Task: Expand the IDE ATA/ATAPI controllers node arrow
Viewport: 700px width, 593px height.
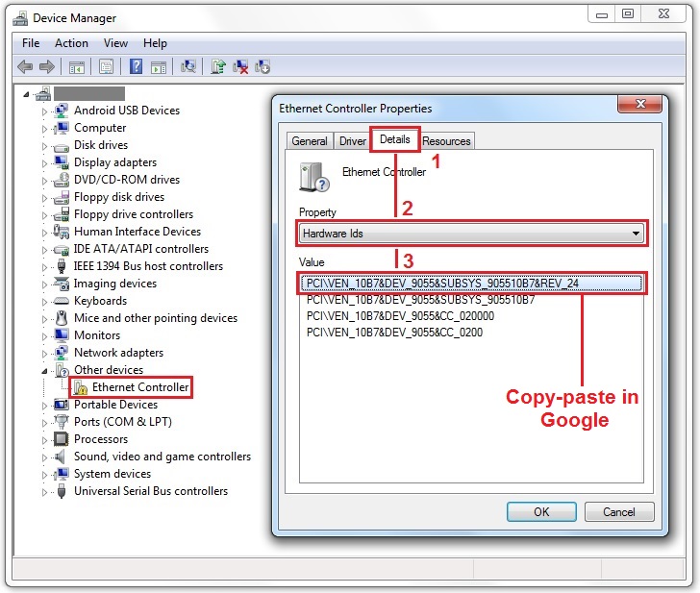Action: pyautogui.click(x=44, y=250)
